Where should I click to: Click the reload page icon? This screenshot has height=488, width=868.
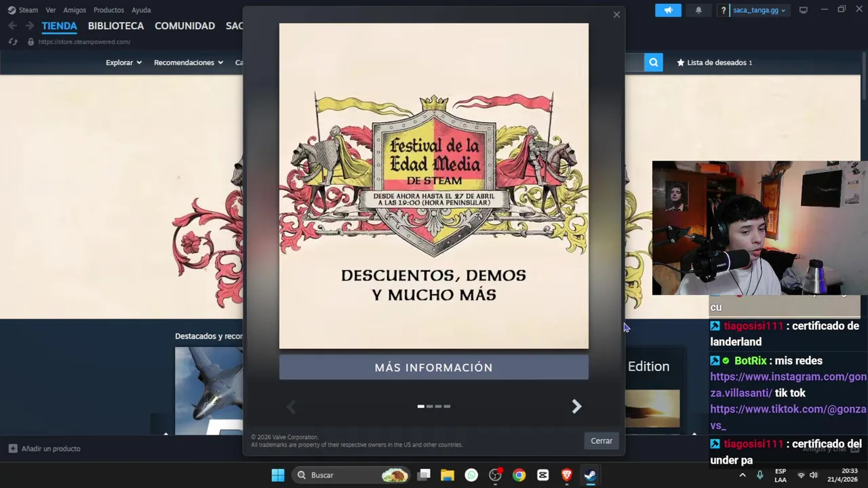(x=12, y=42)
